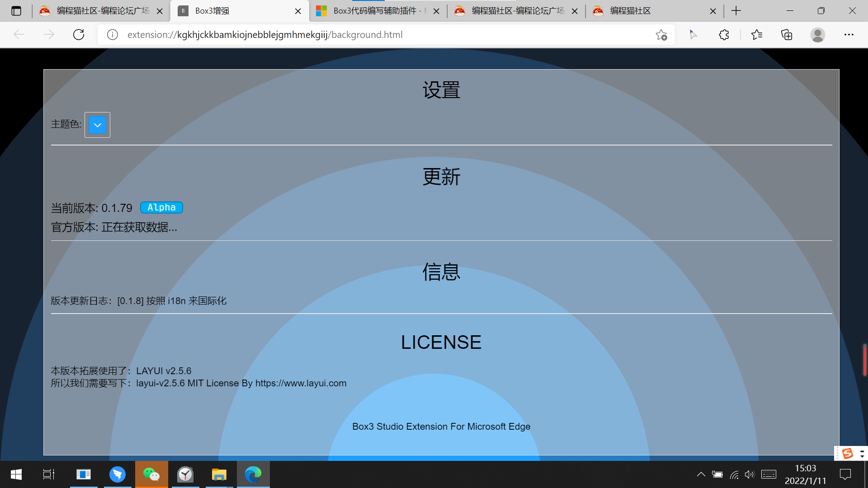Close the first 编程猫社区-编程论坛广场 tab

[160, 11]
